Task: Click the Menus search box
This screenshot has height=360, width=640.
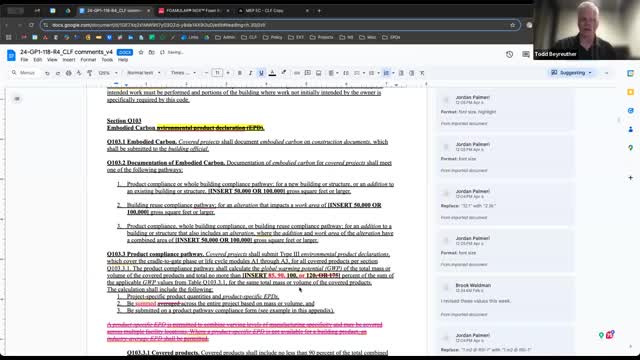Action: click(24, 73)
